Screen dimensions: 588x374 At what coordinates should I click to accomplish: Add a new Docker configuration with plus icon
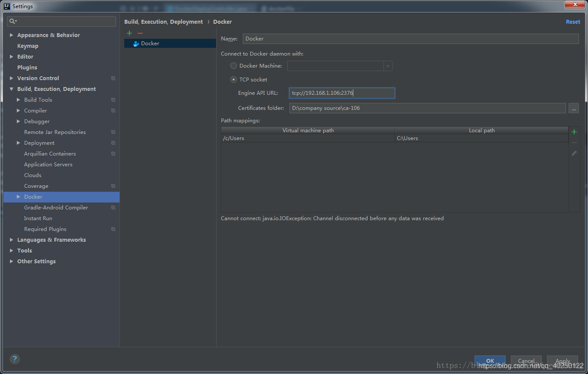pyautogui.click(x=129, y=33)
